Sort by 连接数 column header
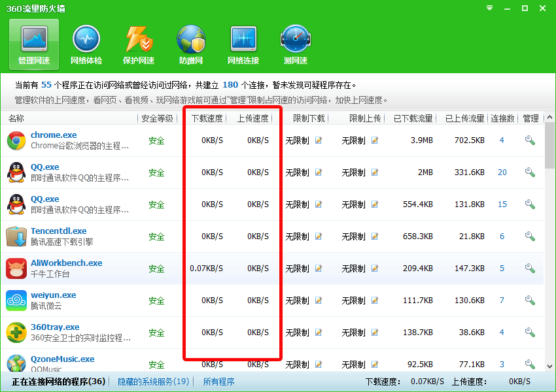Image resolution: width=556 pixels, height=392 pixels. tap(502, 118)
